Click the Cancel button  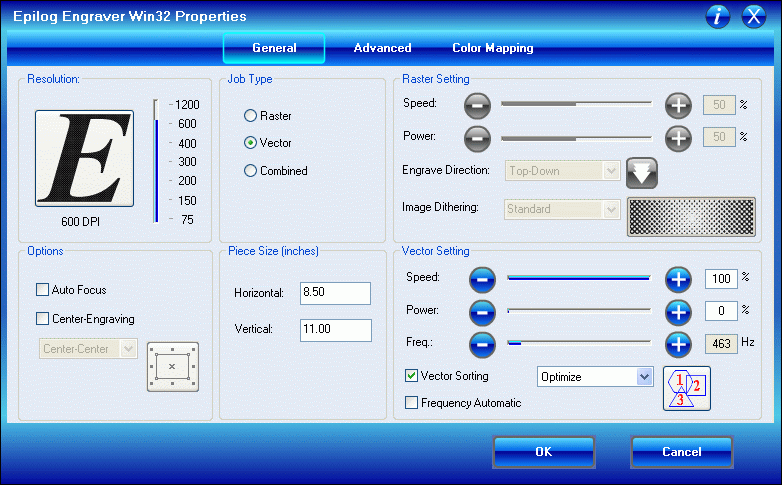pos(682,452)
